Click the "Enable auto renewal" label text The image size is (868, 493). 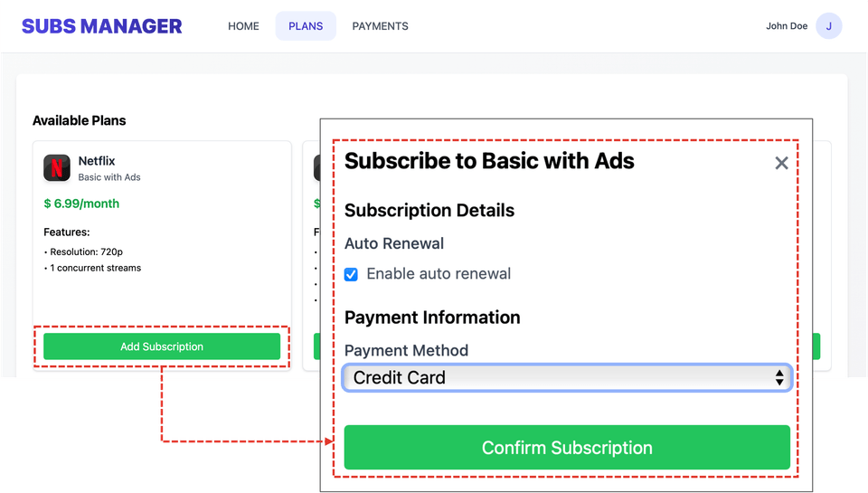pos(439,274)
